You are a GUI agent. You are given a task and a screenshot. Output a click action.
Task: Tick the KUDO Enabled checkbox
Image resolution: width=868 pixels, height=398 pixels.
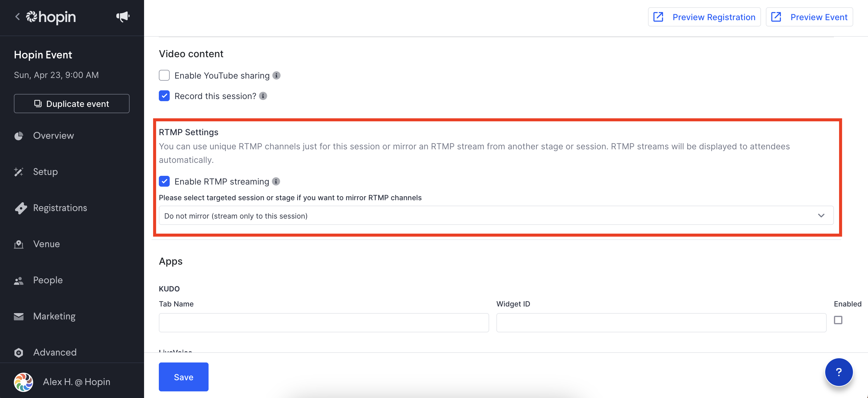tap(838, 320)
